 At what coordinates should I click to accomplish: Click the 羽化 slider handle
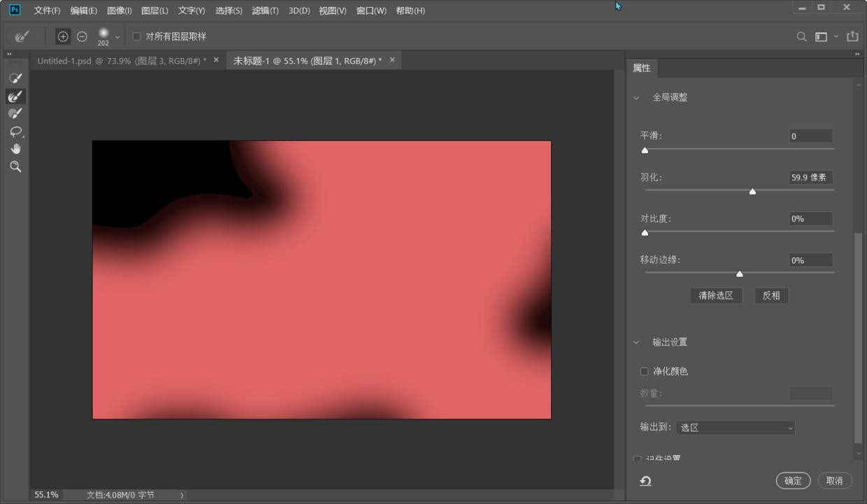pos(752,192)
